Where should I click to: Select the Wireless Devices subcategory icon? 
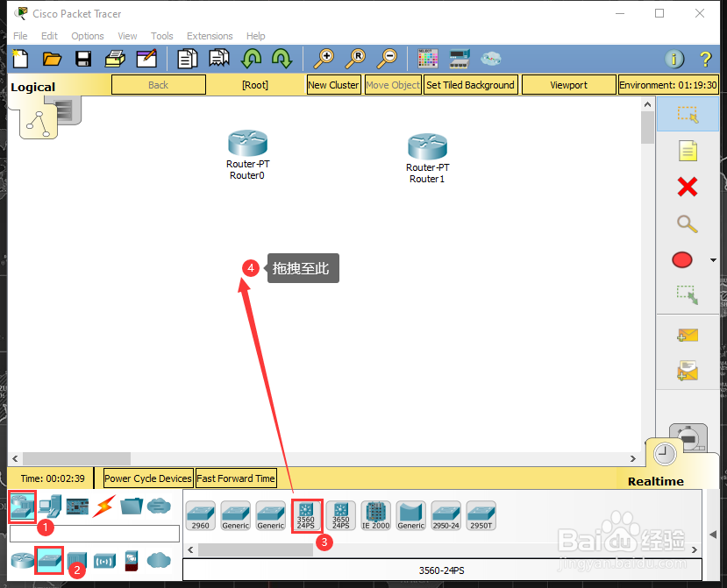pyautogui.click(x=104, y=561)
